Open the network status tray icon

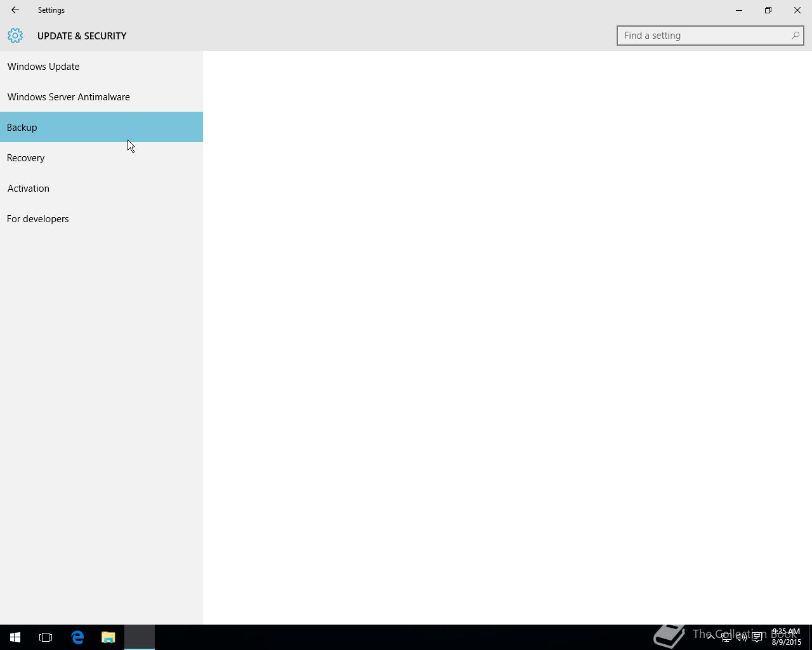726,637
